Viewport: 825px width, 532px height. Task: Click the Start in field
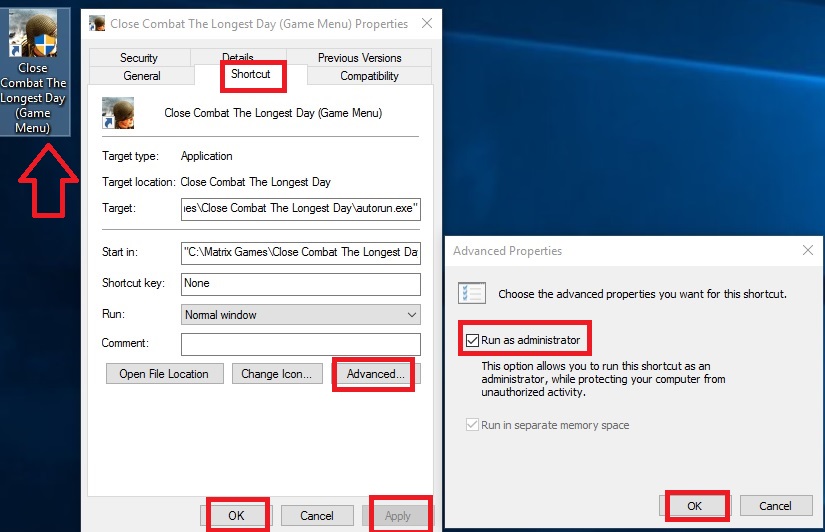(300, 252)
